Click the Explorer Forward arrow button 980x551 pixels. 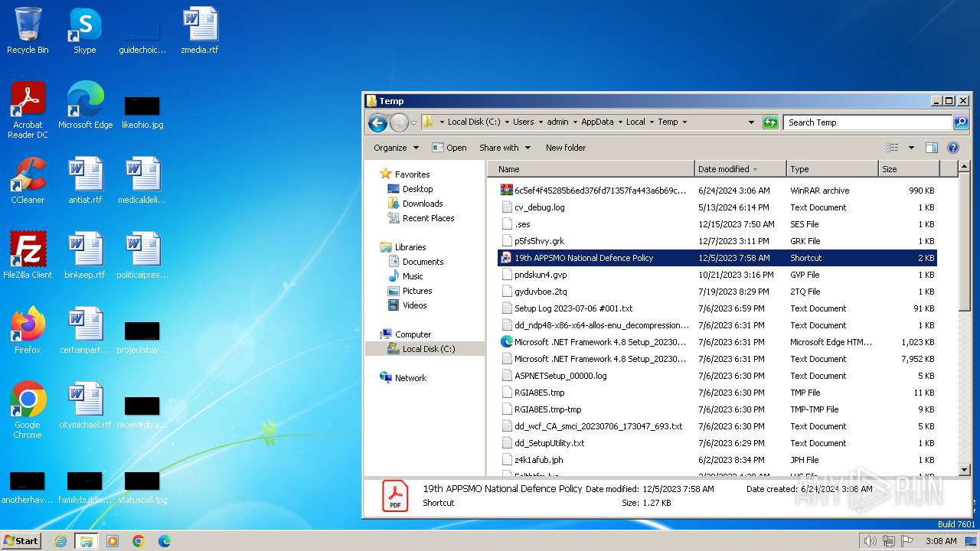[x=399, y=122]
